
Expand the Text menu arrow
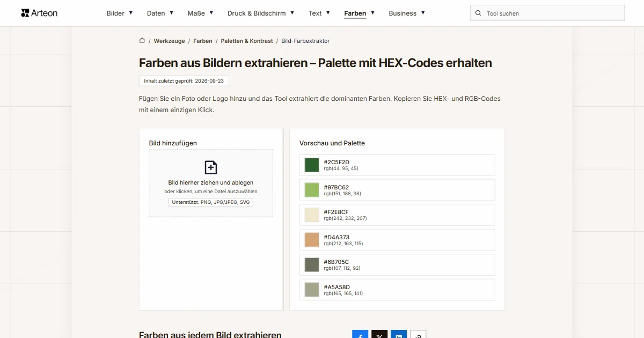tap(328, 13)
